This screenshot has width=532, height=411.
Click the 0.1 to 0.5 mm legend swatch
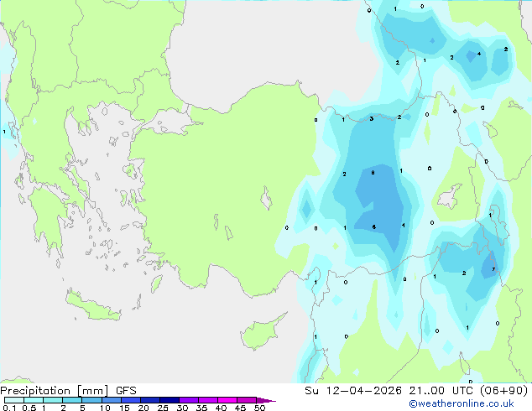point(14,400)
